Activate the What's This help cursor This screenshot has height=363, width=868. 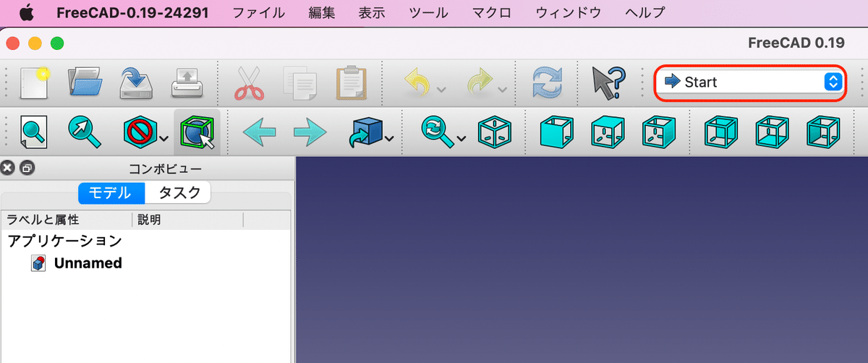pyautogui.click(x=609, y=82)
